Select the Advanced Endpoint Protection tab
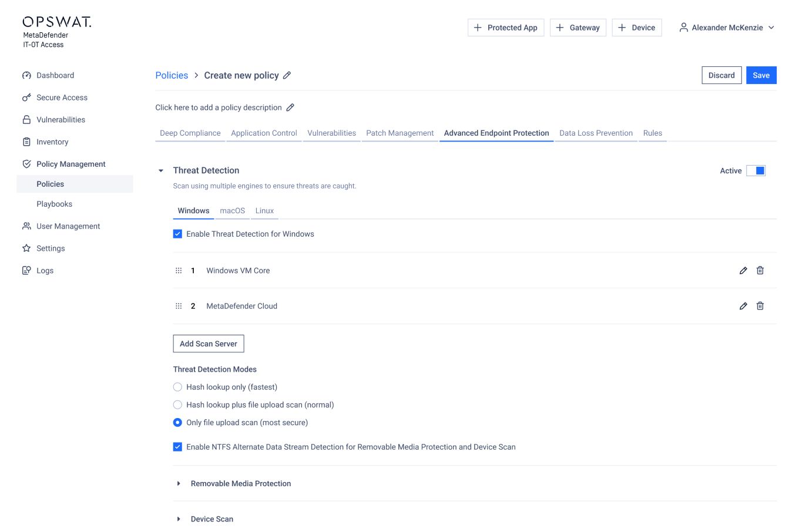The height and width of the screenshot is (532, 799). coord(496,133)
